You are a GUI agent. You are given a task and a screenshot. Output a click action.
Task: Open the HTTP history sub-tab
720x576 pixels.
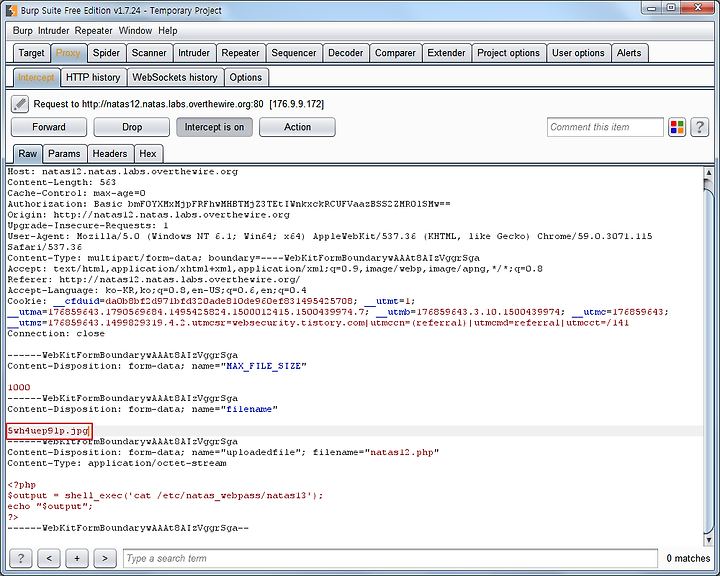93,77
